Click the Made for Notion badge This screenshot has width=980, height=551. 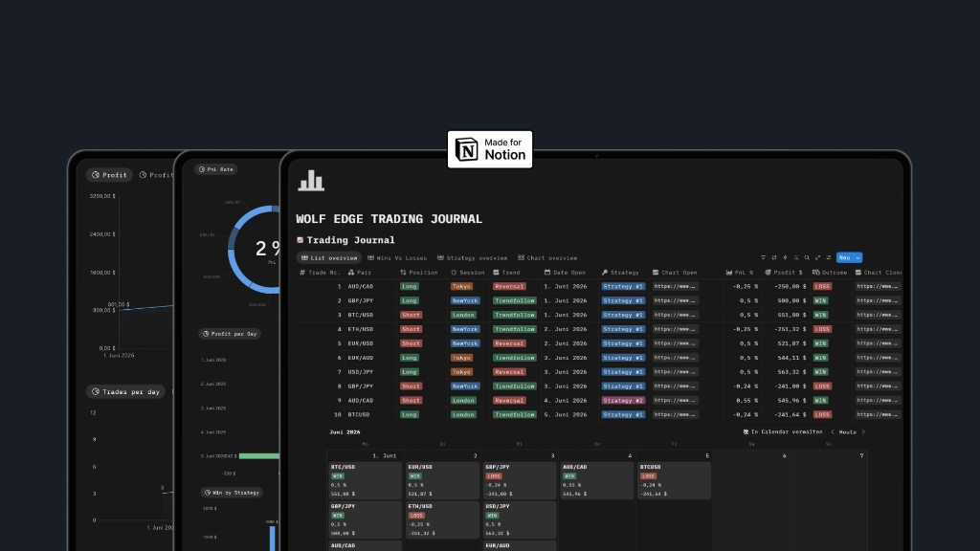(x=490, y=149)
